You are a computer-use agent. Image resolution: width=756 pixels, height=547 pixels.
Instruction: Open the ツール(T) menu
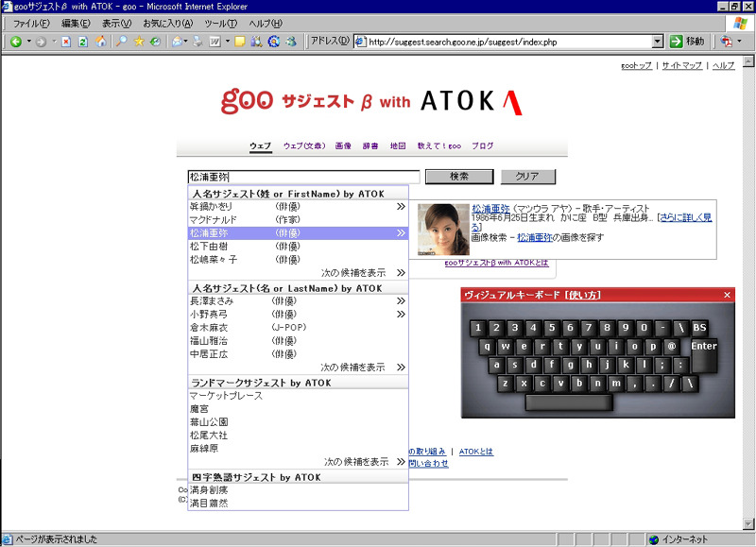(220, 23)
